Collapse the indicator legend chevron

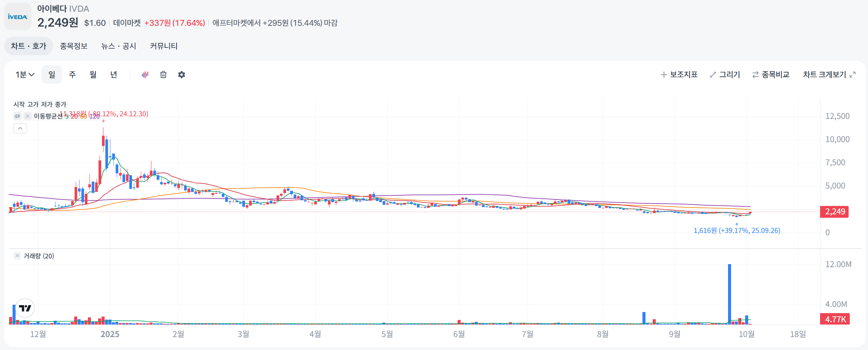point(20,128)
